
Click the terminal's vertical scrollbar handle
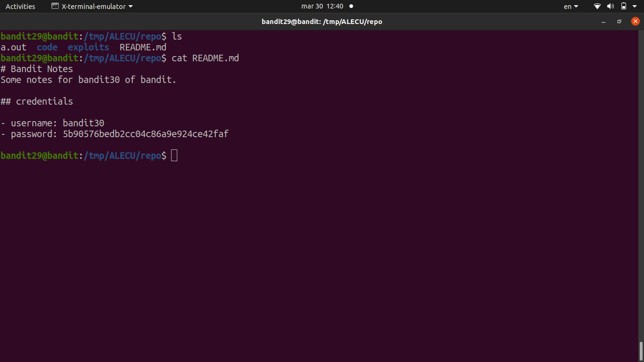click(x=641, y=350)
